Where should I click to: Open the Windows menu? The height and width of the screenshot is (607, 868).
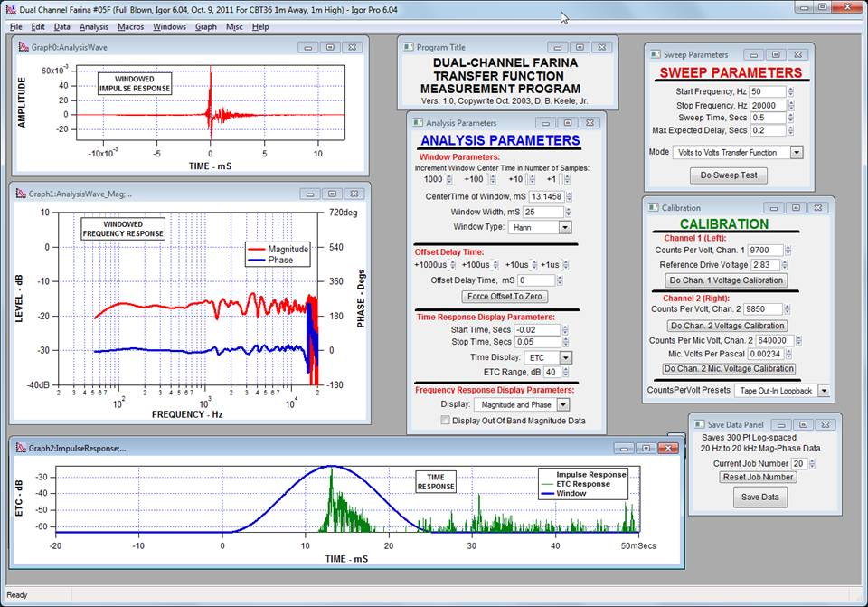pos(169,26)
